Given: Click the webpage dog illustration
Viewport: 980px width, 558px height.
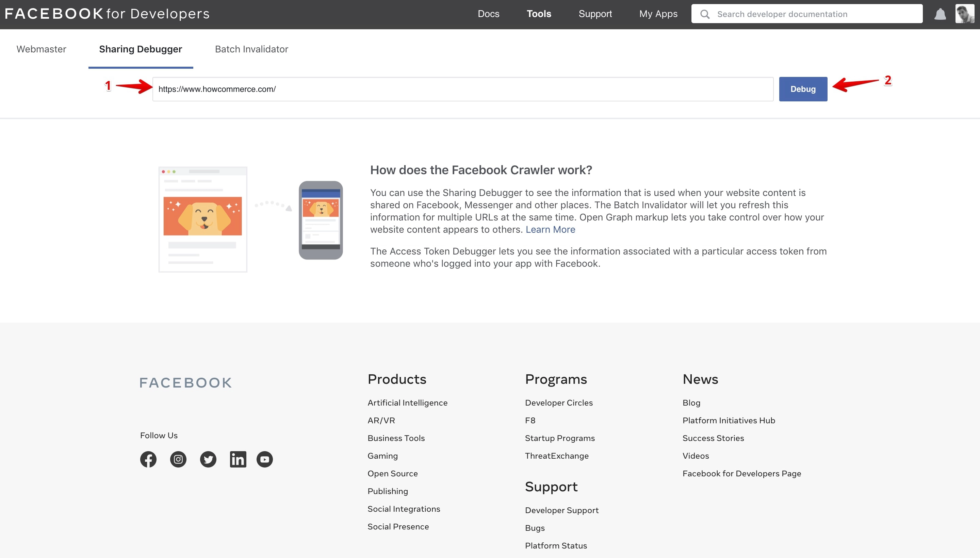Looking at the screenshot, I should pos(203,219).
